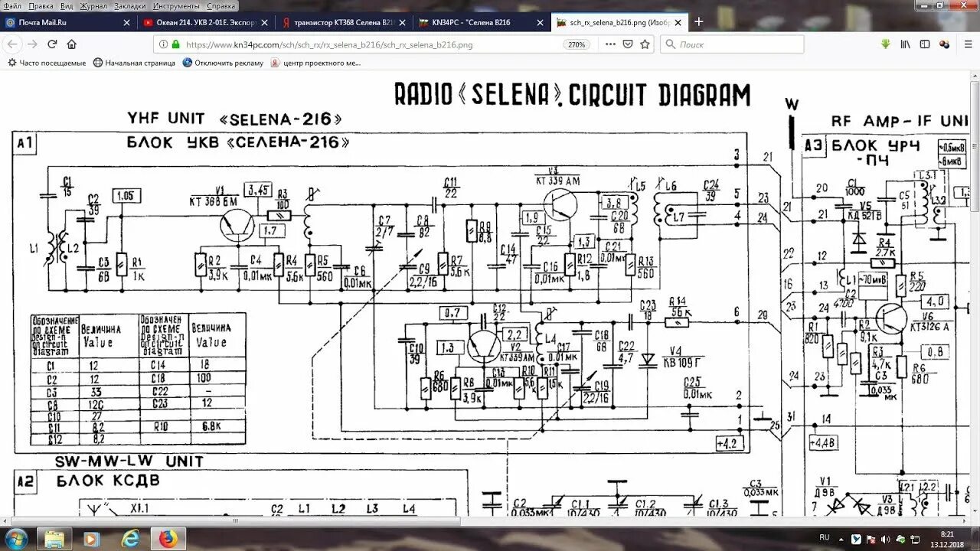Open the Правка menu
Screen dimensions: 980x551
click(41, 5)
